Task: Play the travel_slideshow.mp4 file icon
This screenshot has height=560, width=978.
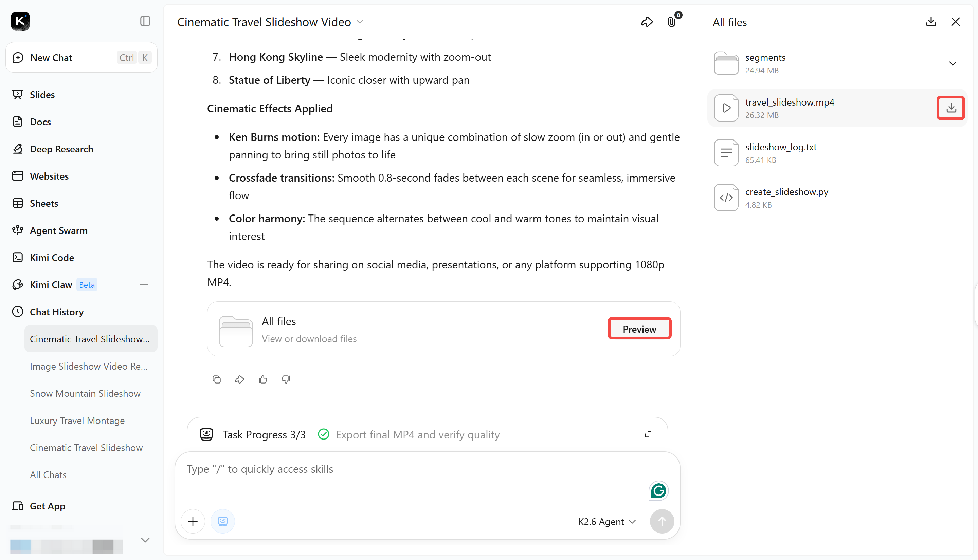Action: (x=726, y=108)
